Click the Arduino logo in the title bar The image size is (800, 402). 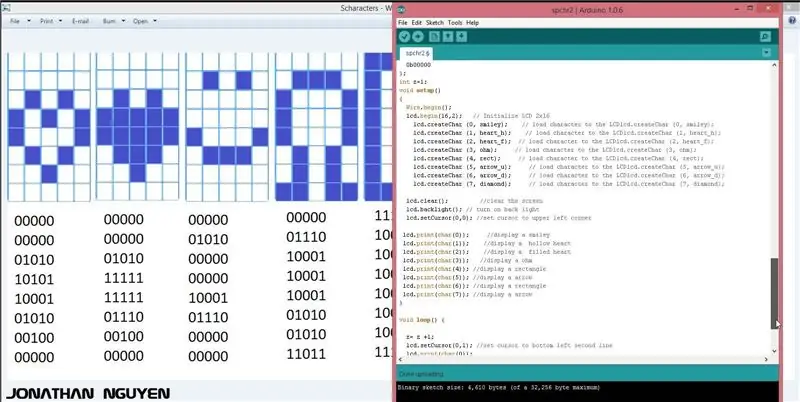pyautogui.click(x=402, y=10)
